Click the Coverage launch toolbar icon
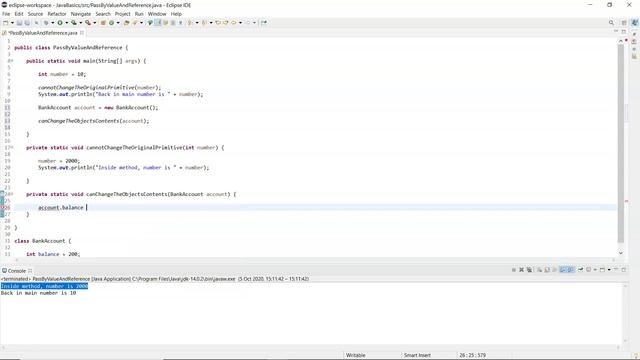This screenshot has width=640, height=360. [74, 23]
